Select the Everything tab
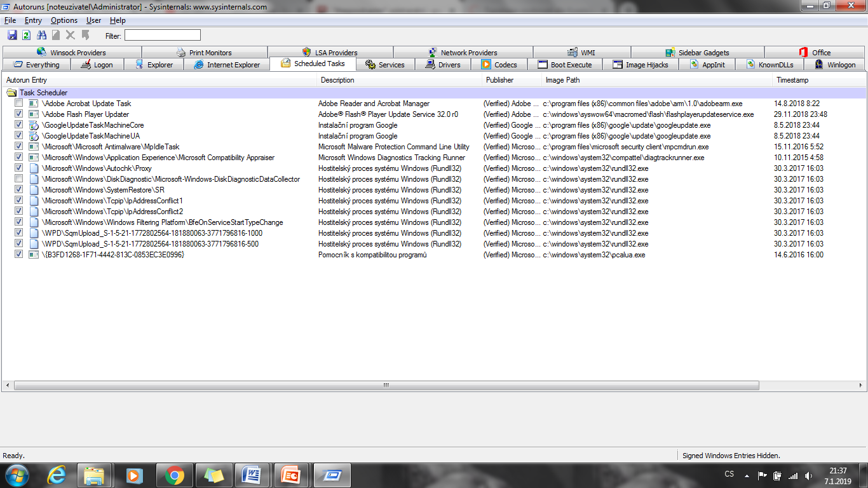 pos(36,65)
